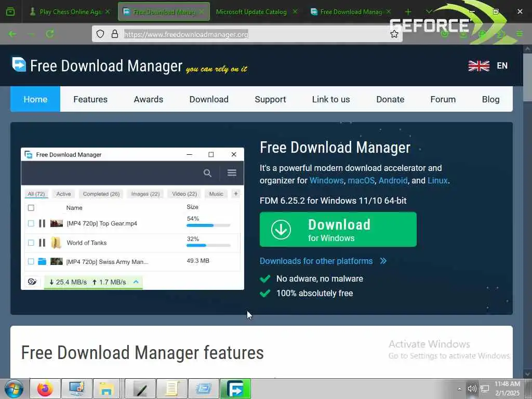
Task: Click the page vertical scrollbar thumb
Action: (x=527, y=77)
